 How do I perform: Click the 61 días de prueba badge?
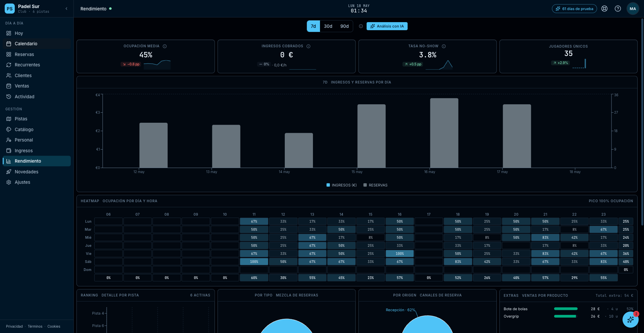tap(574, 9)
